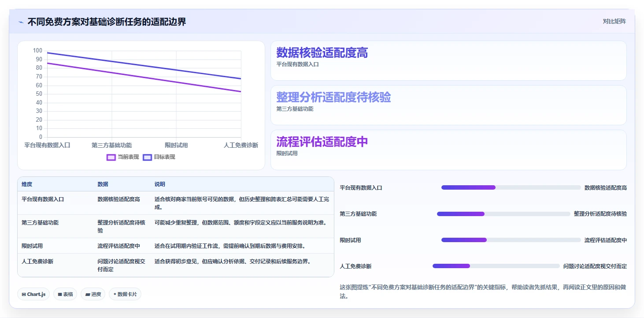
Task: Click the 维度 column header
Action: (x=27, y=184)
